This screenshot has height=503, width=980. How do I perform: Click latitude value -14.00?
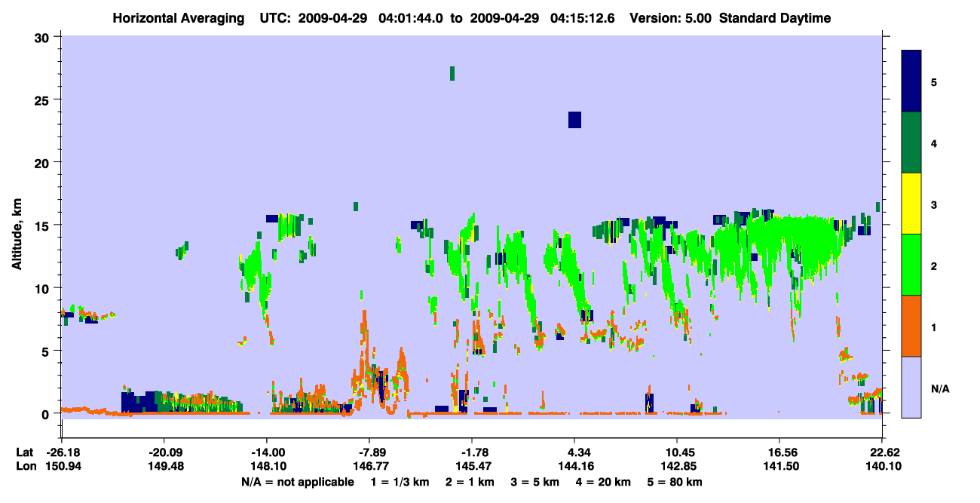267,452
